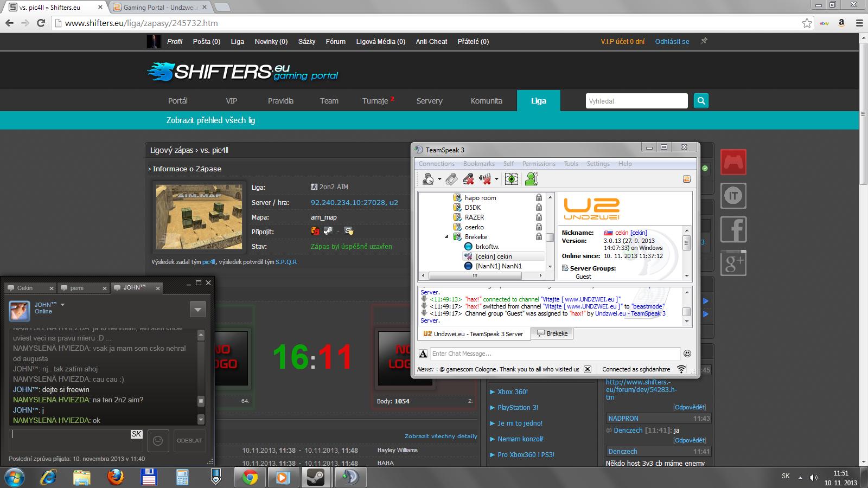868x488 pixels.
Task: Click the aim_map thumbnail image
Action: pyautogui.click(x=199, y=217)
